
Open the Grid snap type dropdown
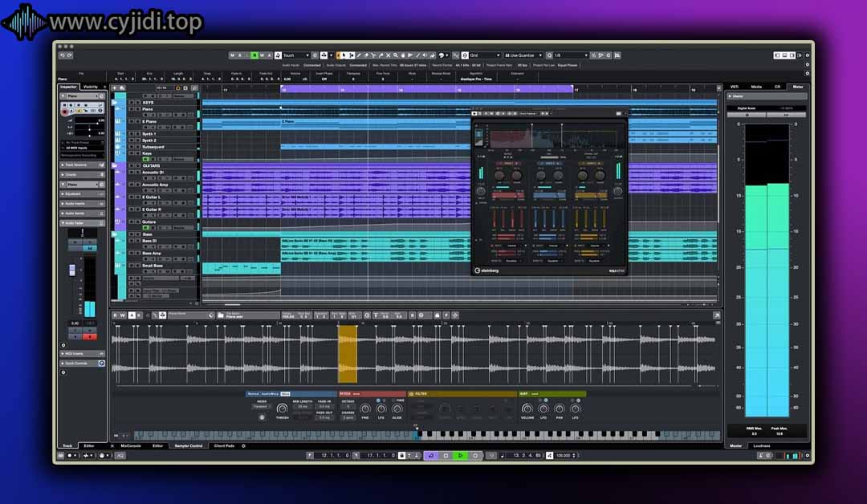tap(485, 55)
